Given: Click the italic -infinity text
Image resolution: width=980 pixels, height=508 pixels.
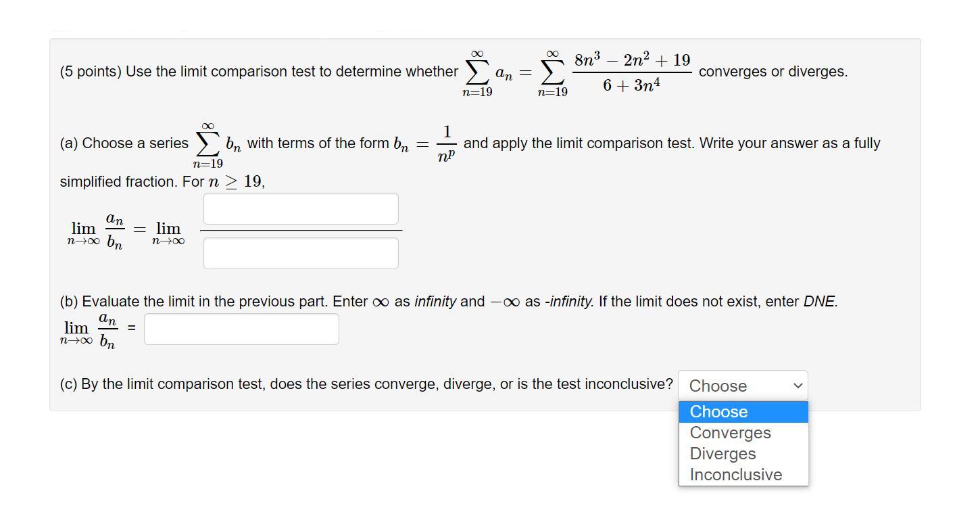Looking at the screenshot, I should [569, 302].
